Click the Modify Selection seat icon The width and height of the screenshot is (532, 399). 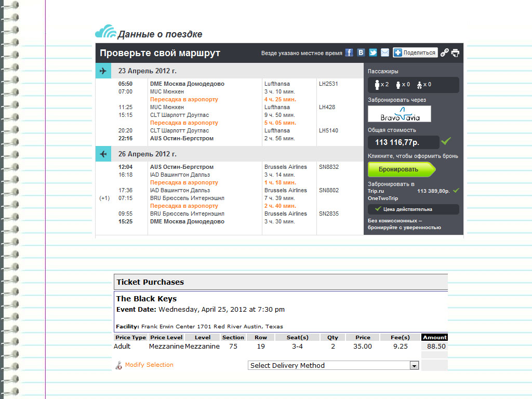click(118, 365)
